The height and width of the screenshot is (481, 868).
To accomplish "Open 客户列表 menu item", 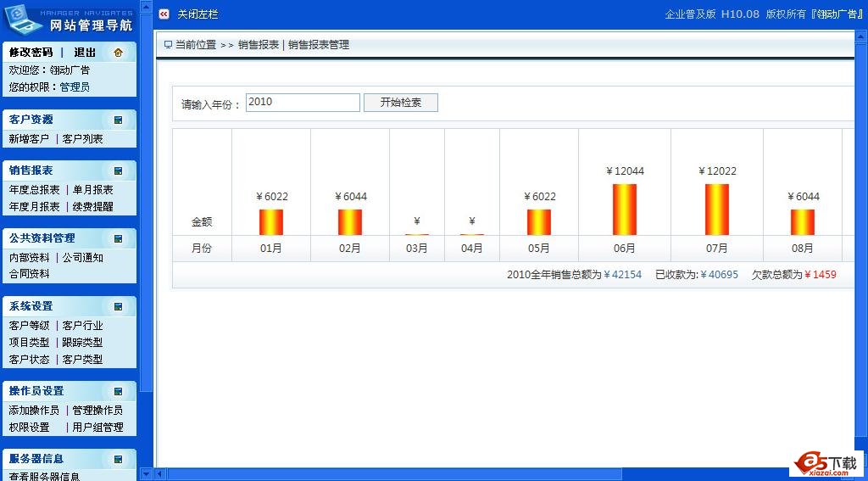I will [83, 139].
